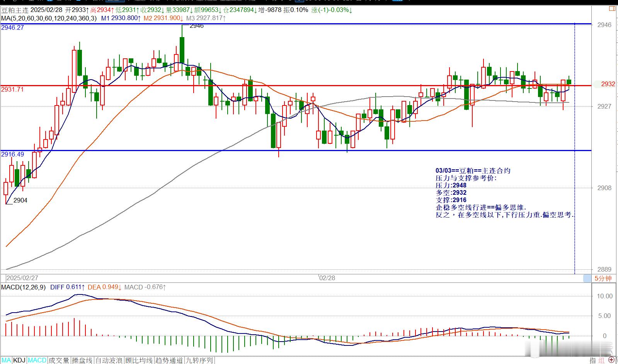Click the DIFF 0.611 value
This screenshot has width=618, height=364.
[x=67, y=287]
